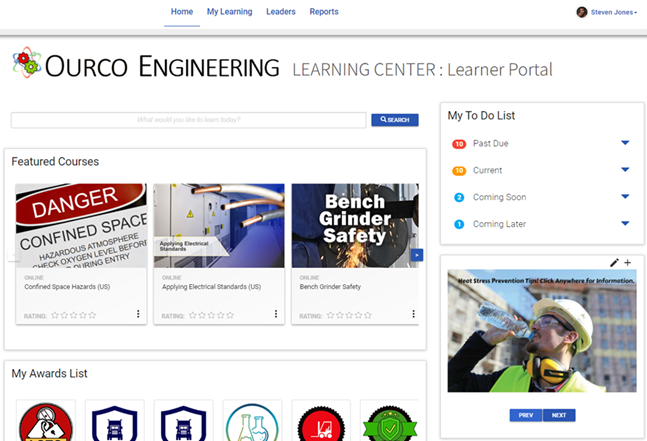Open the Steven Jones user dropdown
Viewport: 647px width, 441px height.
[x=607, y=12]
